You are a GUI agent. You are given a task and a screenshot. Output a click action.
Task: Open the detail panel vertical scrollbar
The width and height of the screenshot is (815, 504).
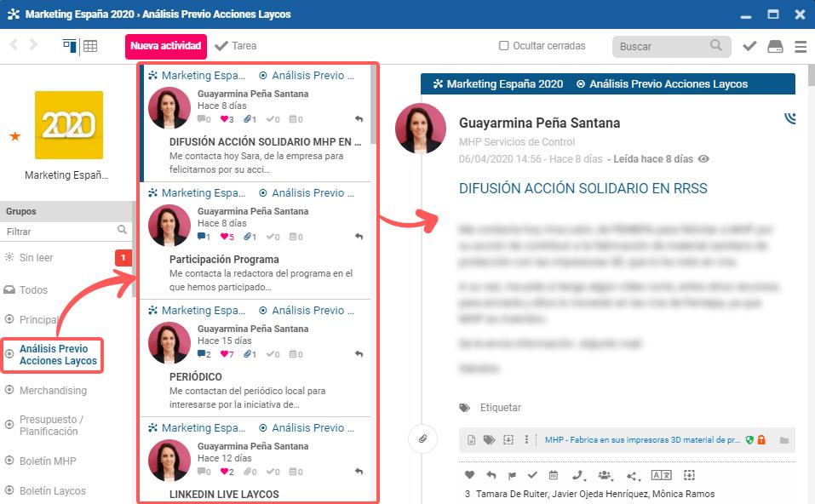[811, 75]
